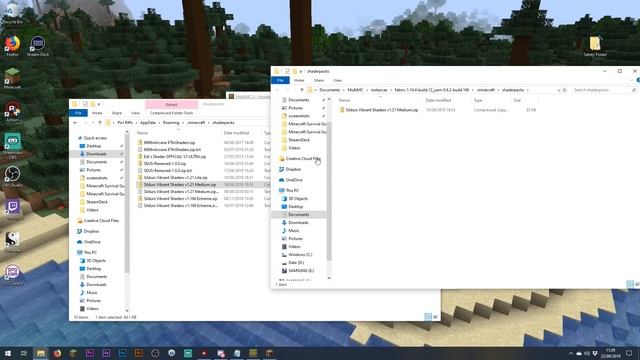Image resolution: width=640 pixels, height=360 pixels.
Task: Click the Windows Start button
Action: [x=8, y=353]
